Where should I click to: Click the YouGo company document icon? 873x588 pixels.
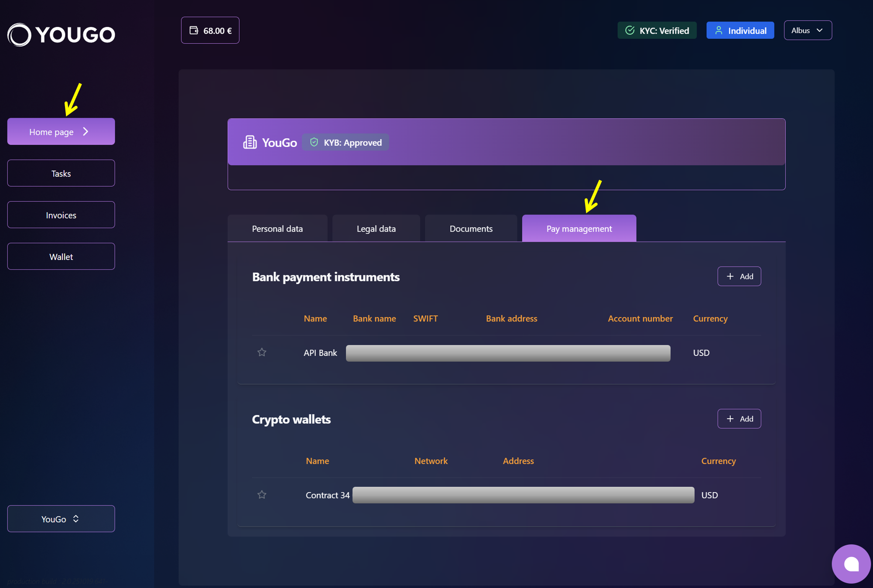[x=250, y=142]
